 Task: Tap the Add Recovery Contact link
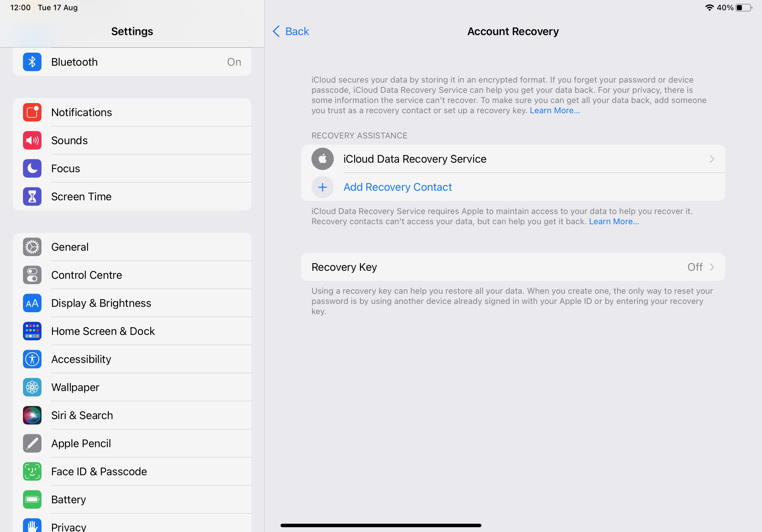click(397, 187)
